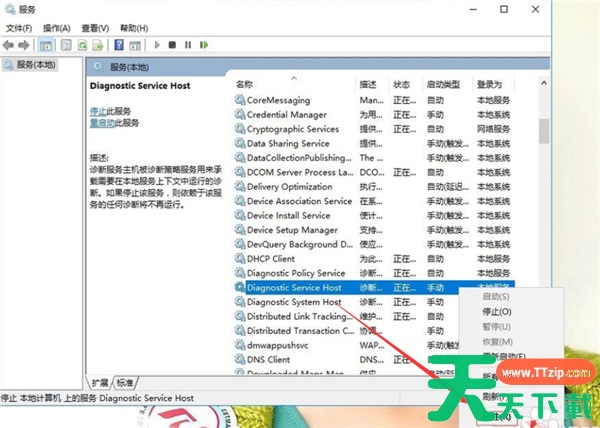The image size is (600, 428).
Task: Click the 服务 window title icon
Action: pyautogui.click(x=10, y=9)
